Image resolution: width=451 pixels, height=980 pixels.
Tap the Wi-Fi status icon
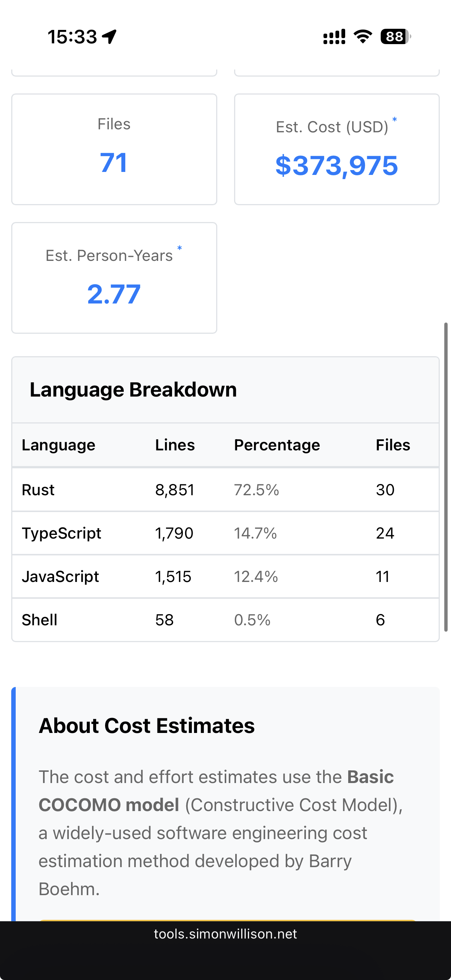click(363, 37)
